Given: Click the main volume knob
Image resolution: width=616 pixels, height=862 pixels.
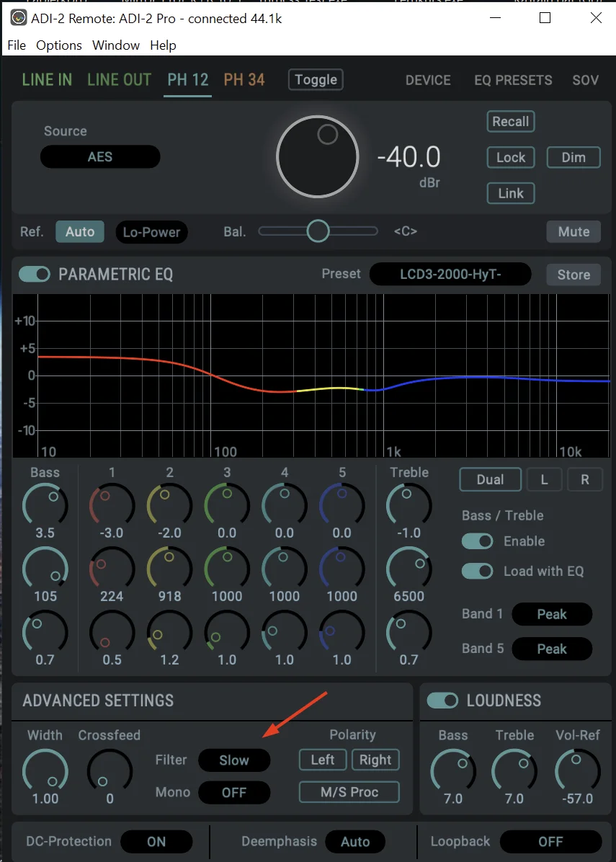Looking at the screenshot, I should [x=318, y=156].
